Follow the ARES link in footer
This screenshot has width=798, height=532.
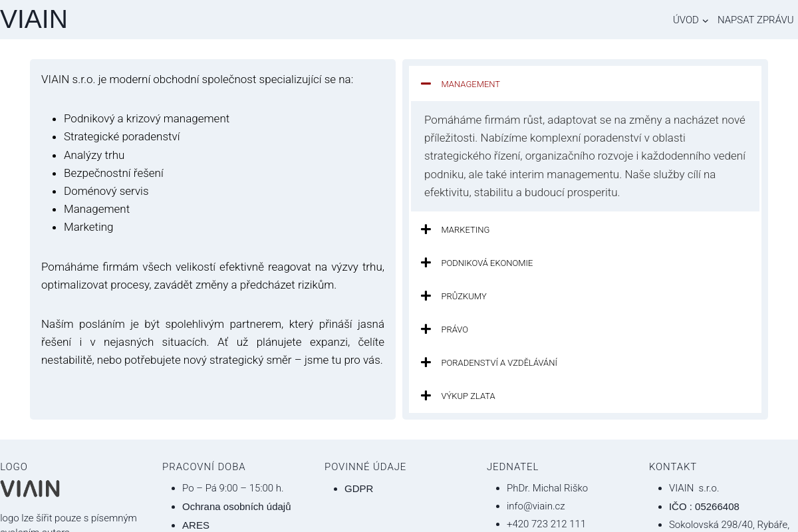click(x=196, y=525)
